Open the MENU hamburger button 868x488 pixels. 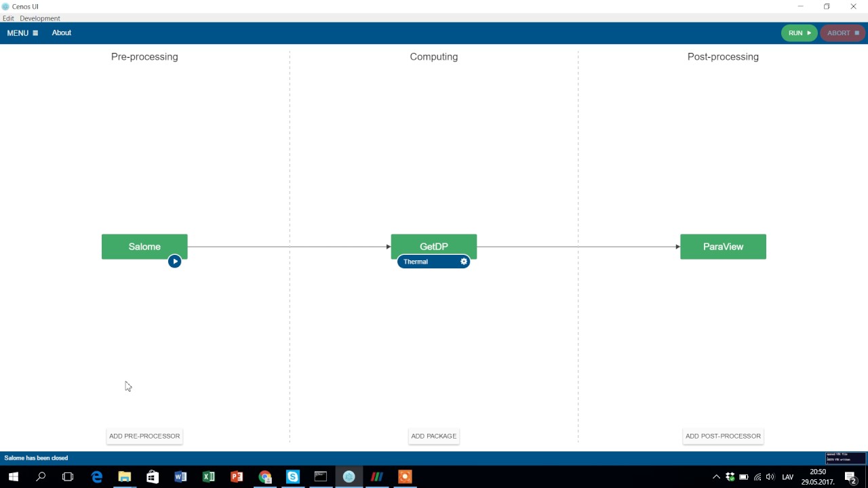pos(22,33)
